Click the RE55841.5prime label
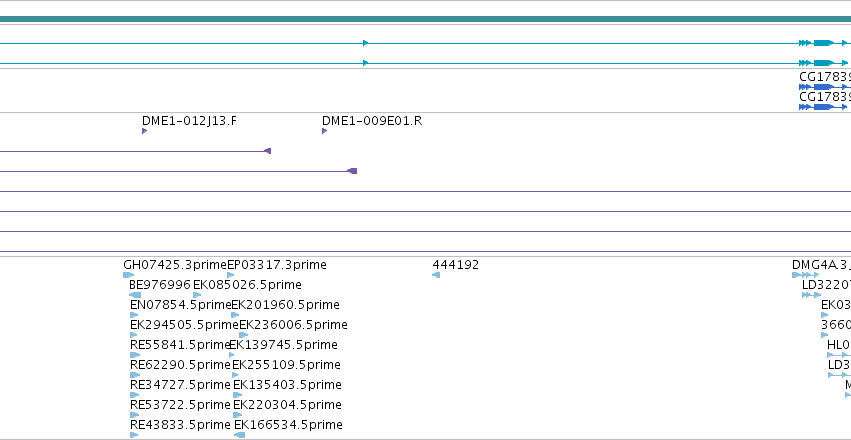 (x=181, y=345)
